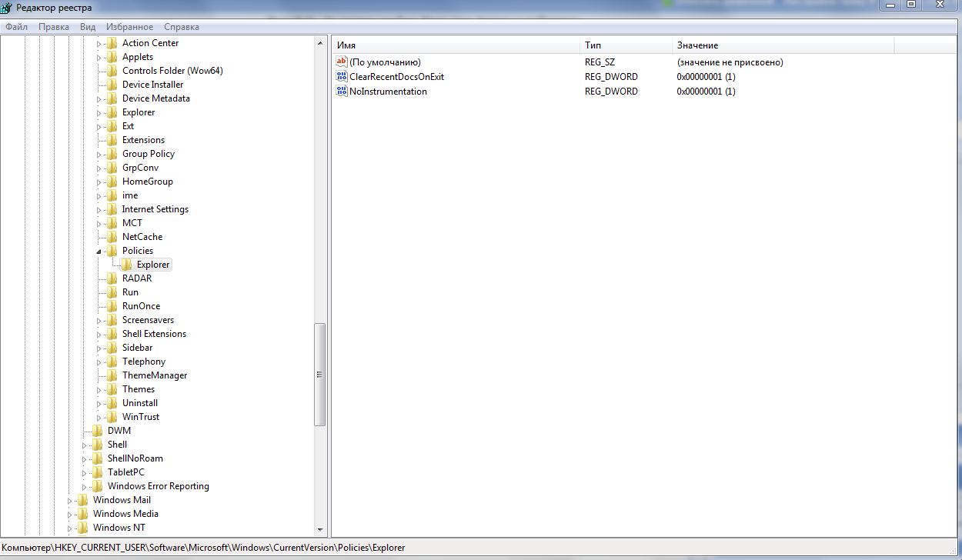
Task: Select the ThemeManager key
Action: pos(154,375)
